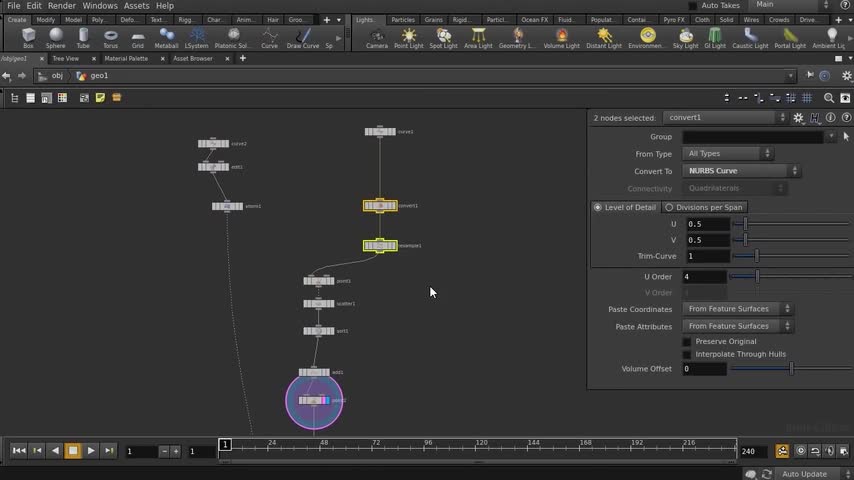Image resolution: width=854 pixels, height=480 pixels.
Task: Select Divisions per Span radio option
Action: click(704, 208)
